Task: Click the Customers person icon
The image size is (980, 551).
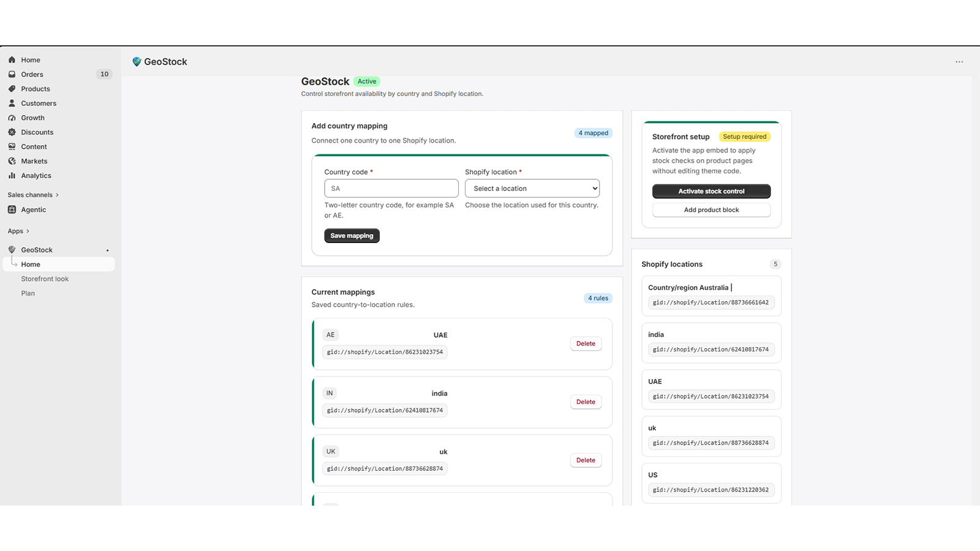Action: coord(12,103)
